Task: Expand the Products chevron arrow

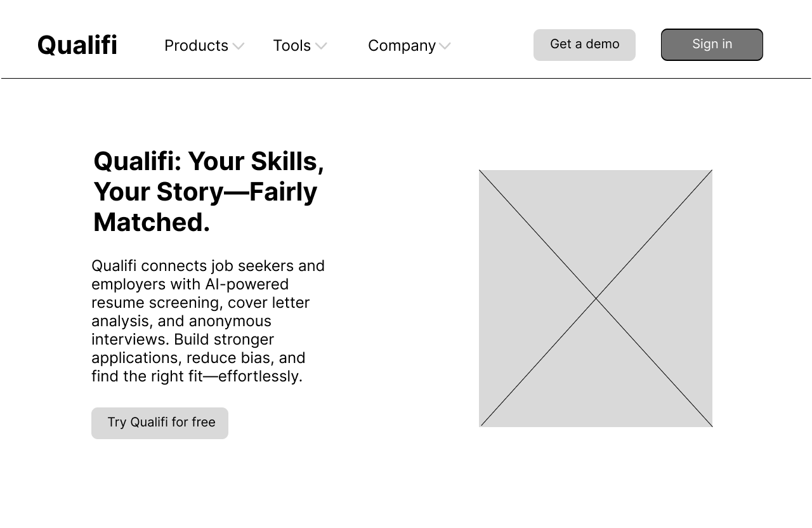Action: point(238,46)
